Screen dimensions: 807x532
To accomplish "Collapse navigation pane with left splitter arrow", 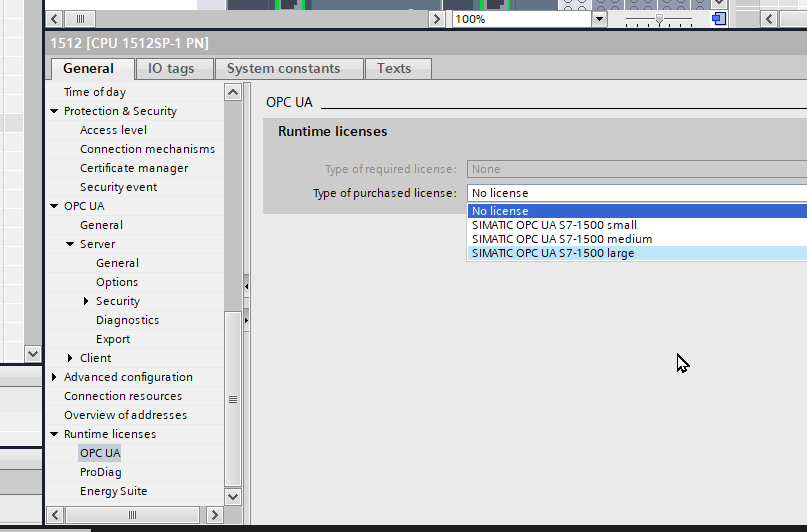I will point(247,287).
